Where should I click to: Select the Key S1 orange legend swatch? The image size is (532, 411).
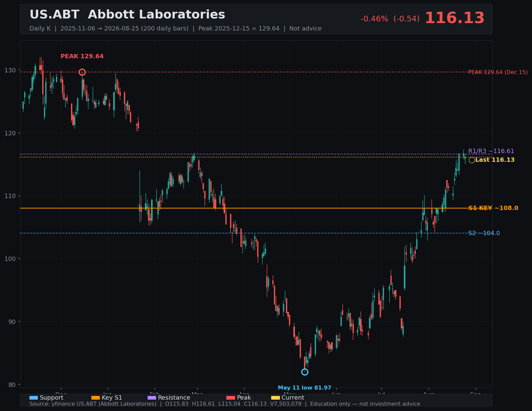[95, 398]
